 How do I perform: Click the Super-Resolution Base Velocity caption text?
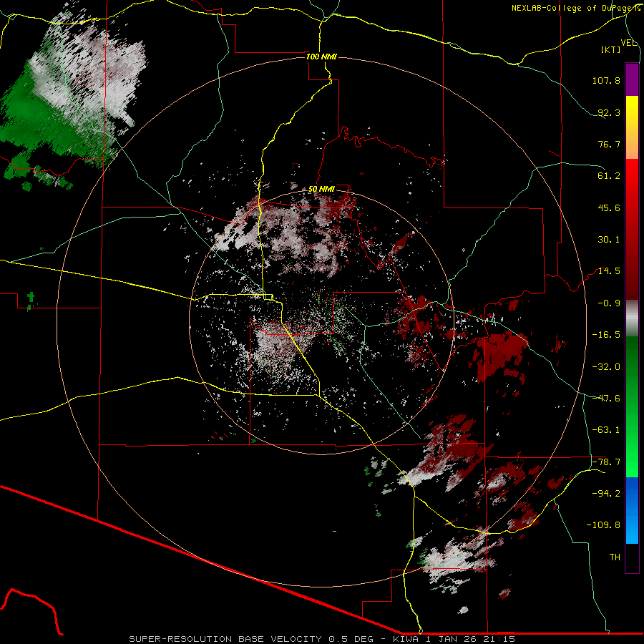click(x=322, y=639)
